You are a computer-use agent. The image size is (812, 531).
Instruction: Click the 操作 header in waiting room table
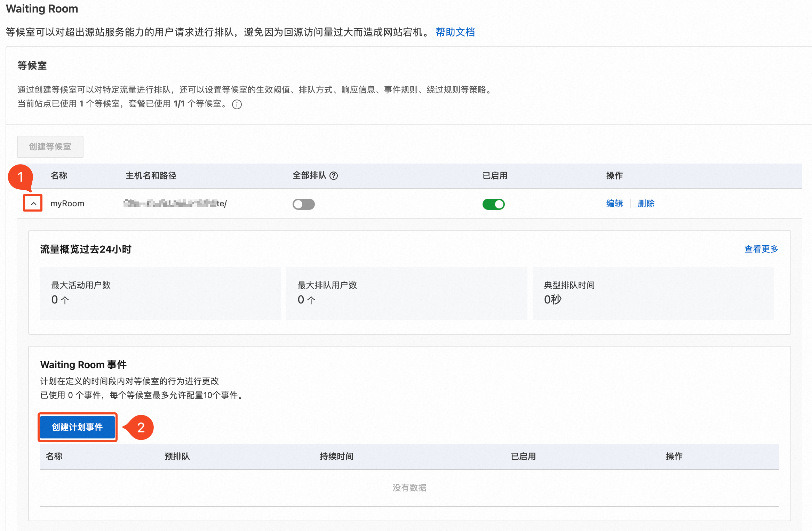614,176
